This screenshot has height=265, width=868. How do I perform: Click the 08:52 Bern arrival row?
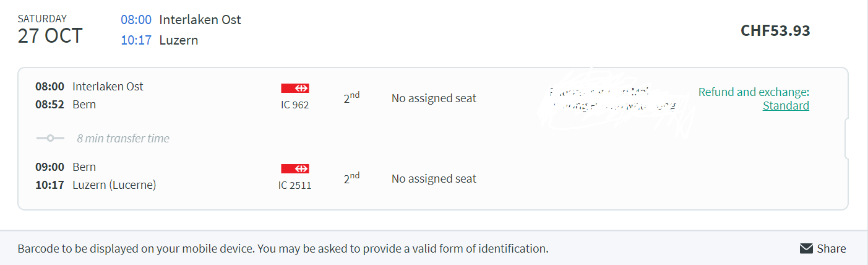point(66,105)
